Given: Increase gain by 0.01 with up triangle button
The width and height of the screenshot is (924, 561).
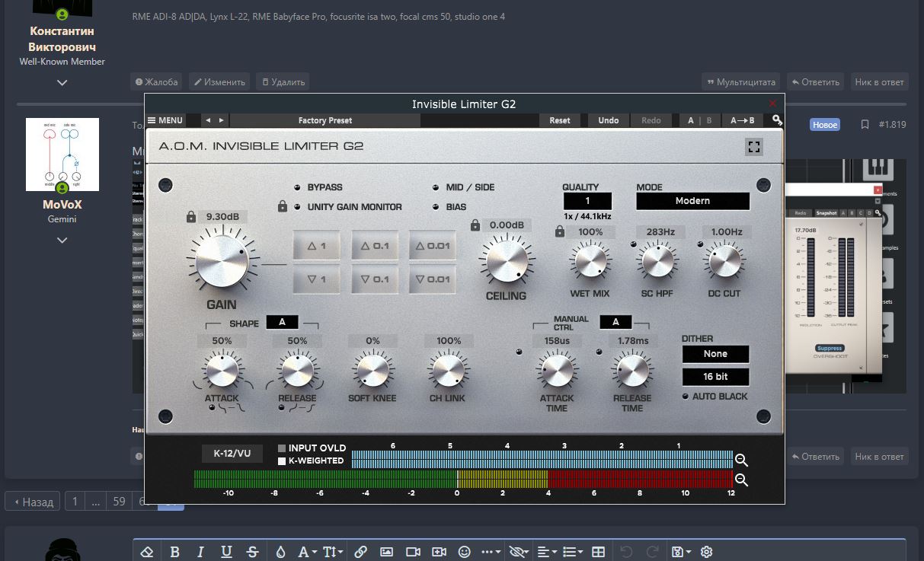Looking at the screenshot, I should (433, 246).
